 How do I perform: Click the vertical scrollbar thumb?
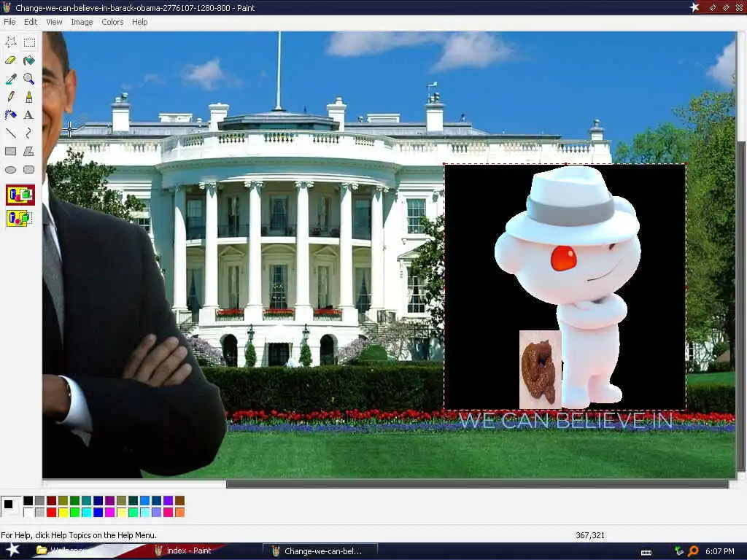[741, 305]
